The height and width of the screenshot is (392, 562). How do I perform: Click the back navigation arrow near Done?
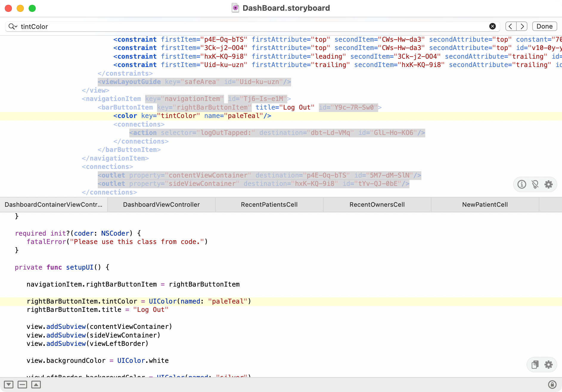click(511, 26)
